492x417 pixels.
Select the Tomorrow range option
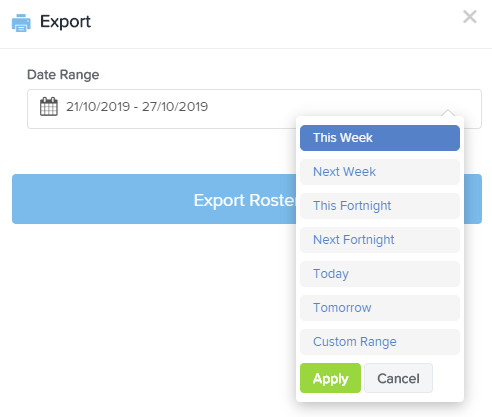coord(380,308)
